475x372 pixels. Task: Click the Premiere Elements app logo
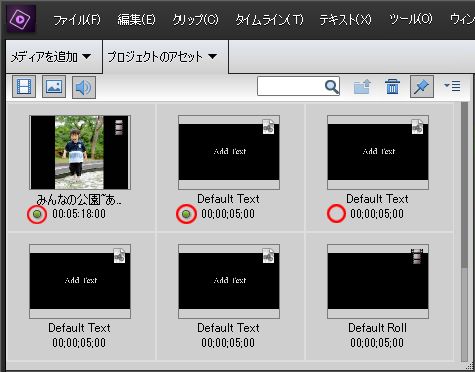(20, 19)
